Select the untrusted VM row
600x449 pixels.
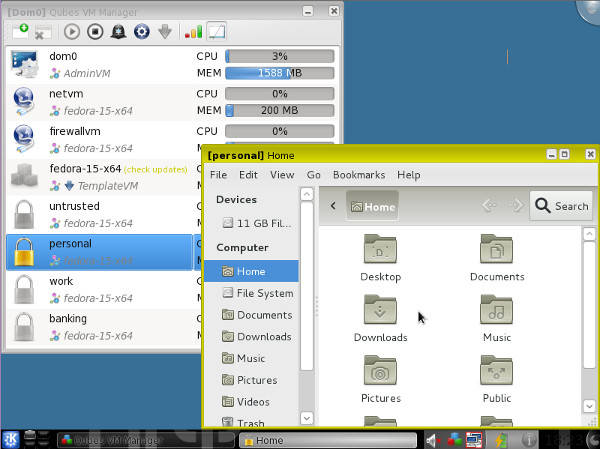[103, 215]
